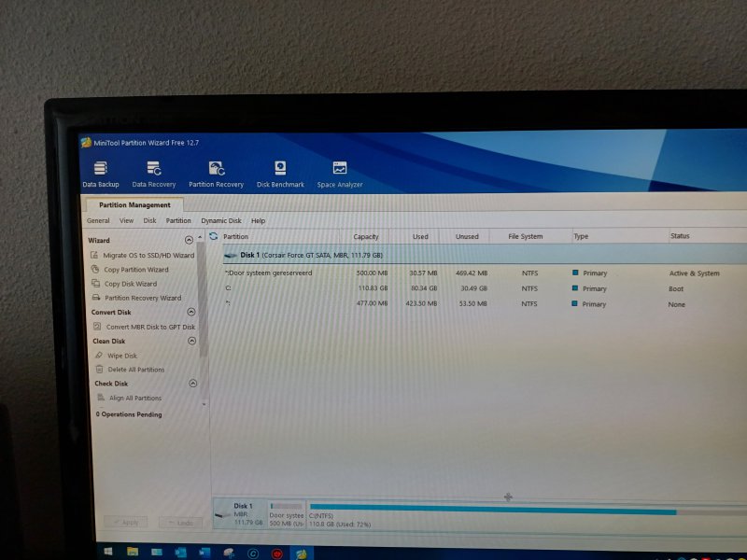The image size is (747, 560).
Task: Choose the Wipe Disk option
Action: coord(122,356)
